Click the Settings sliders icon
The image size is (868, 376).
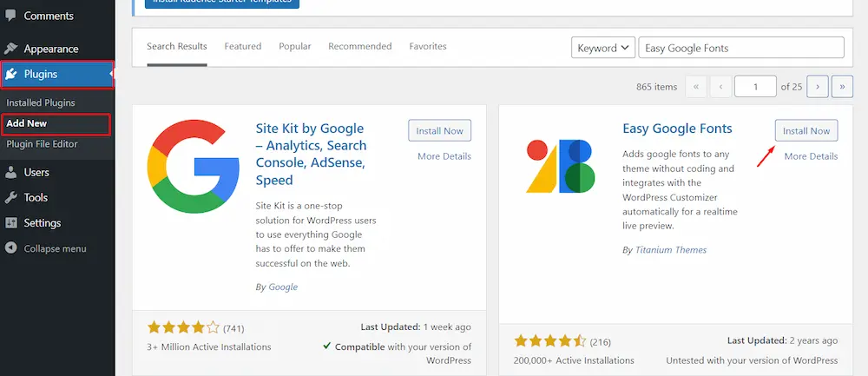coord(10,223)
